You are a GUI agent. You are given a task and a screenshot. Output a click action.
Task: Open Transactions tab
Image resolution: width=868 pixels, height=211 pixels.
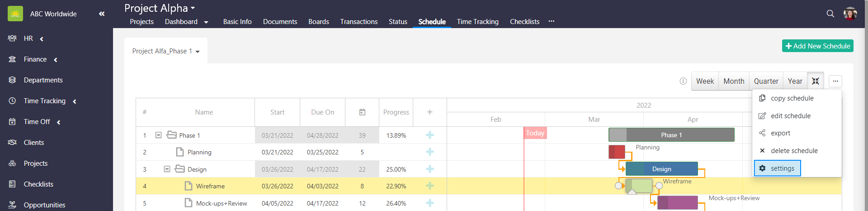(x=359, y=22)
